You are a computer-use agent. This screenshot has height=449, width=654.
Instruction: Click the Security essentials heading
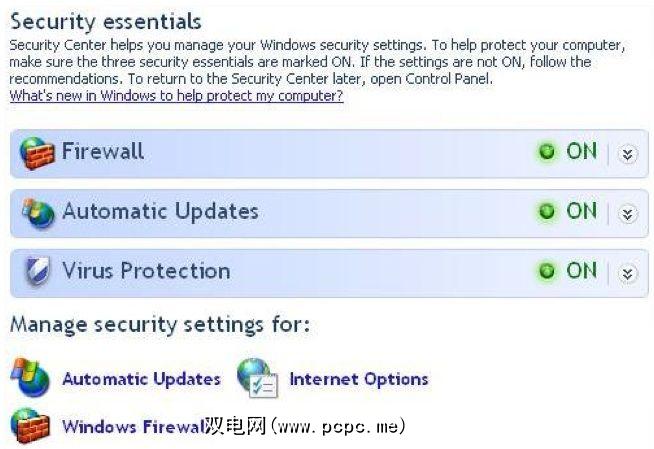pos(105,21)
